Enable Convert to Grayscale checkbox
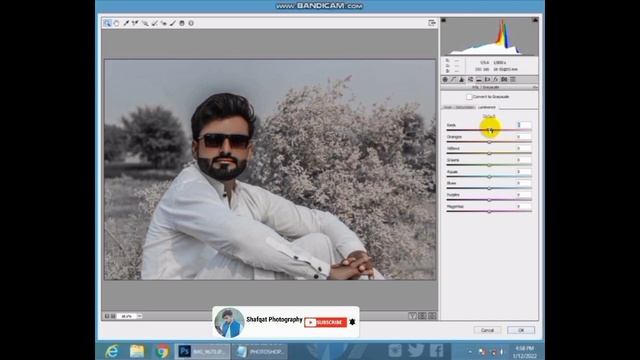The height and width of the screenshot is (360, 640). tap(469, 97)
